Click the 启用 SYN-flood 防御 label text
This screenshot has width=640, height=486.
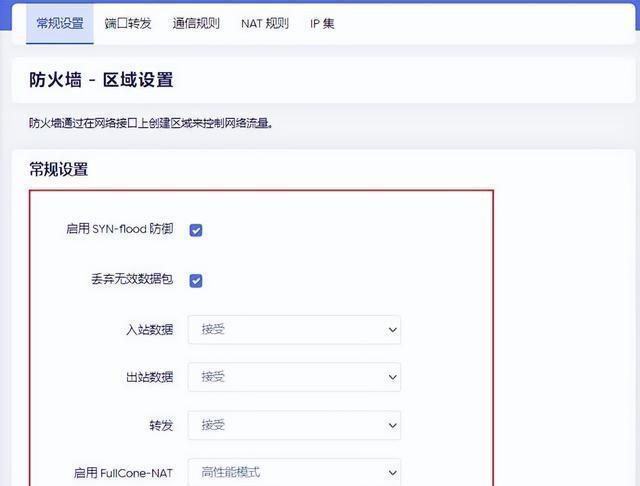coord(119,230)
